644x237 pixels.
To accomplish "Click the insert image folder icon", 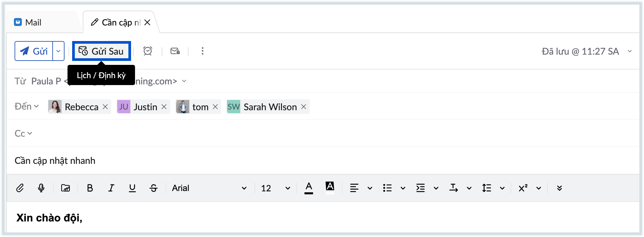I will tap(66, 188).
